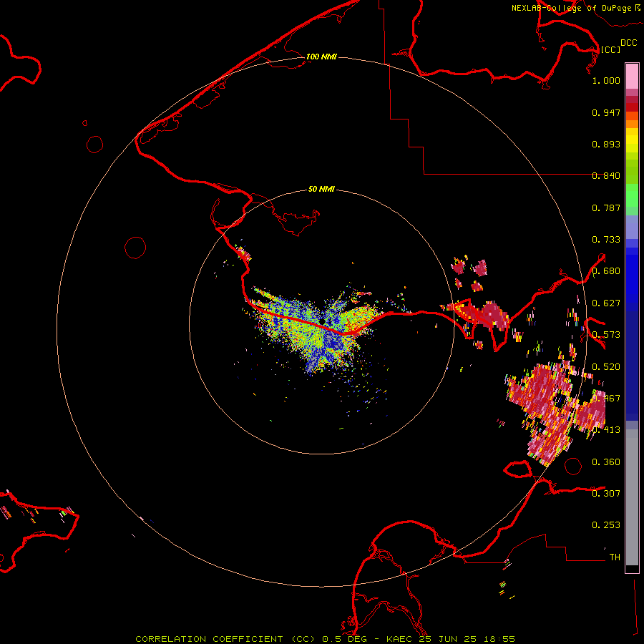Click the "50 NMI" range ring label

point(321,189)
